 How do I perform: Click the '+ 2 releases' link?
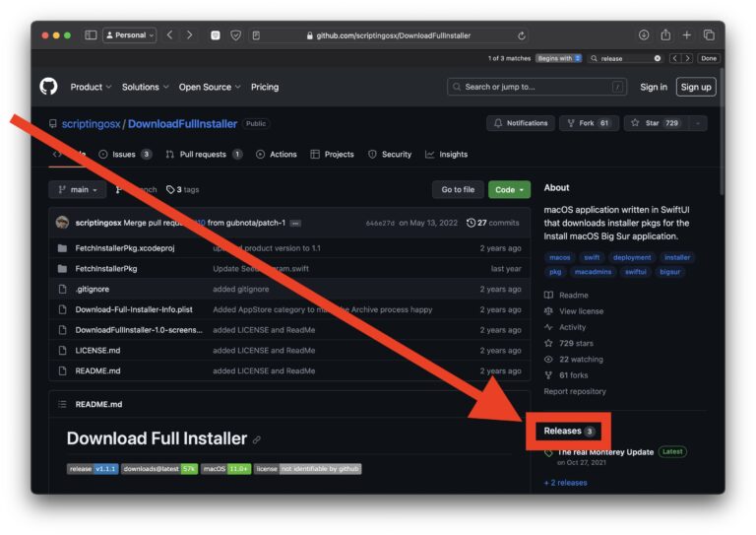click(x=566, y=483)
